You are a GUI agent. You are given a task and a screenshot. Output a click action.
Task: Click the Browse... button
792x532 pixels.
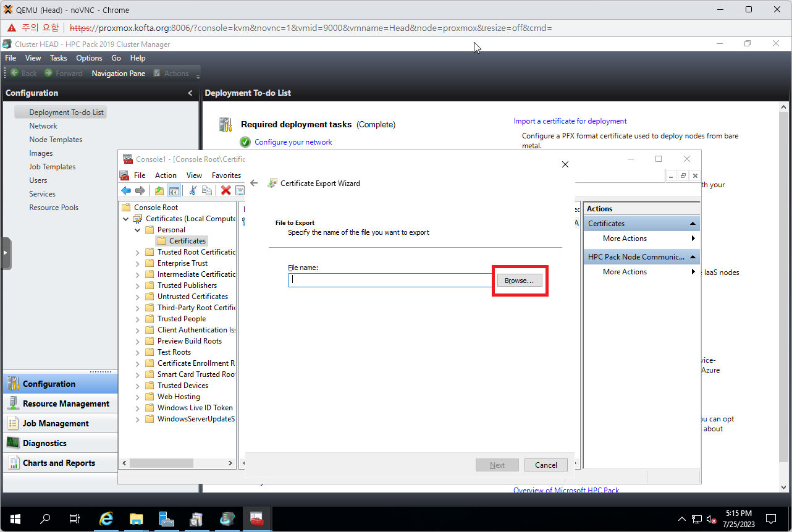pyautogui.click(x=520, y=281)
